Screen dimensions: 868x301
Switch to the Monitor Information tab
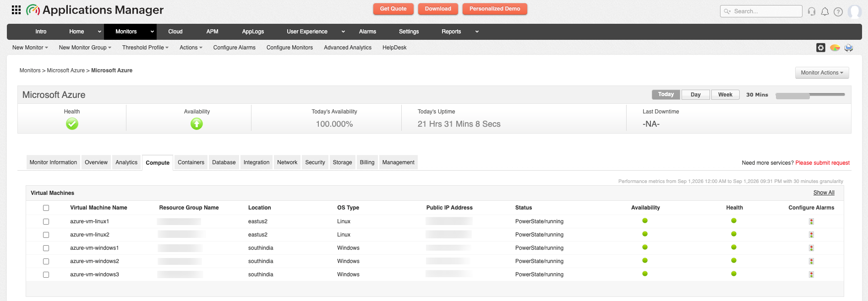[x=53, y=162]
